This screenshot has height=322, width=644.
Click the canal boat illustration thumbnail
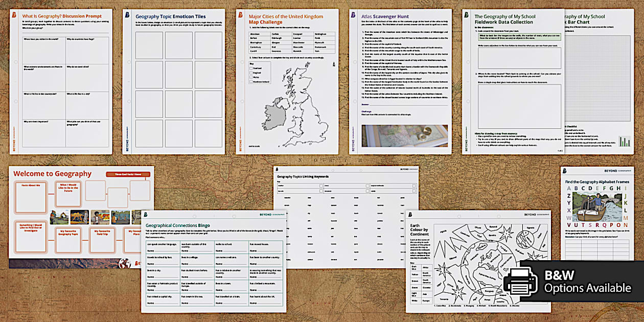[599, 207]
